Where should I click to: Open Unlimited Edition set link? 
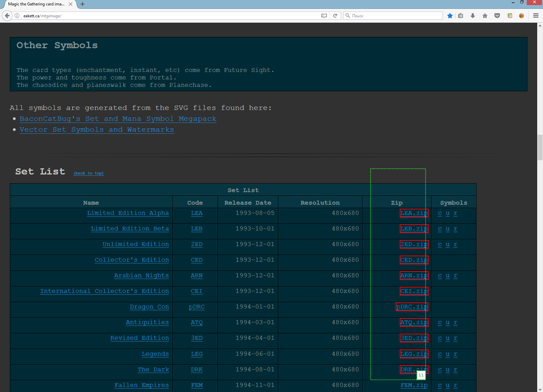point(136,244)
